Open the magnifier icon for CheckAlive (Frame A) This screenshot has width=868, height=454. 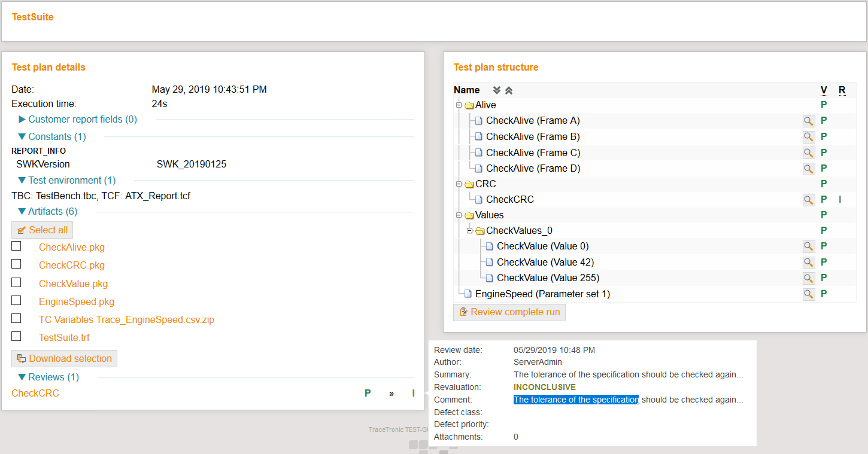(809, 120)
